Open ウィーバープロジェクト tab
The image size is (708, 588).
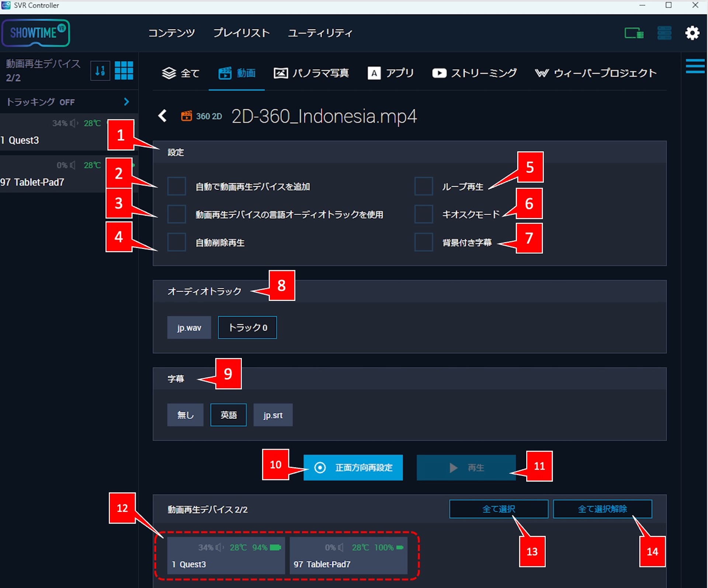[596, 73]
